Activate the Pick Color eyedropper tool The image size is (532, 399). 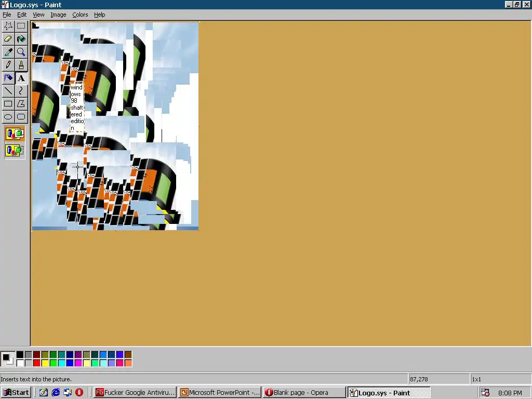click(x=8, y=52)
